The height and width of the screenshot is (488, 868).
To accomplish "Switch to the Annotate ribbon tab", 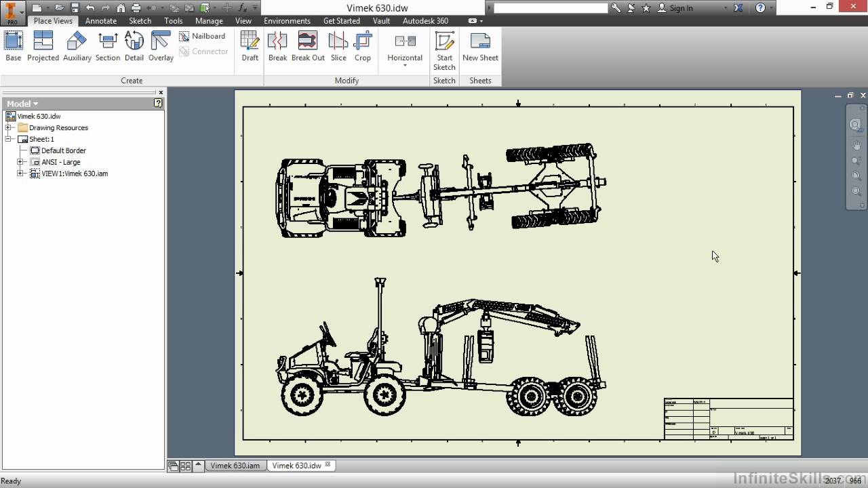I will click(100, 21).
